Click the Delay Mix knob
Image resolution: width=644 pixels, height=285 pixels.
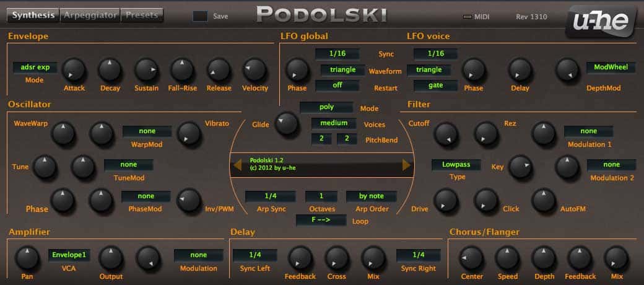(373, 257)
